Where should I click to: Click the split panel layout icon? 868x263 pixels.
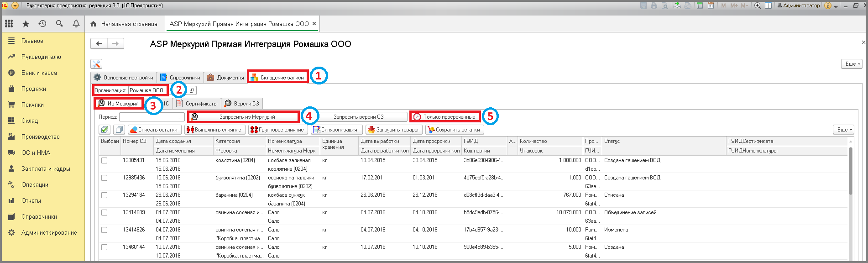point(769,5)
